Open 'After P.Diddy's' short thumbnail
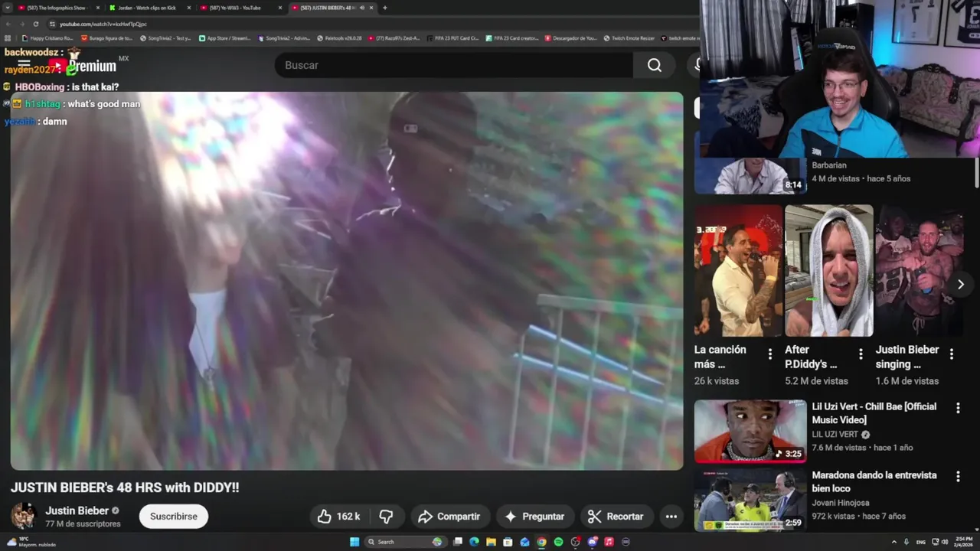This screenshot has width=980, height=551. coord(829,270)
